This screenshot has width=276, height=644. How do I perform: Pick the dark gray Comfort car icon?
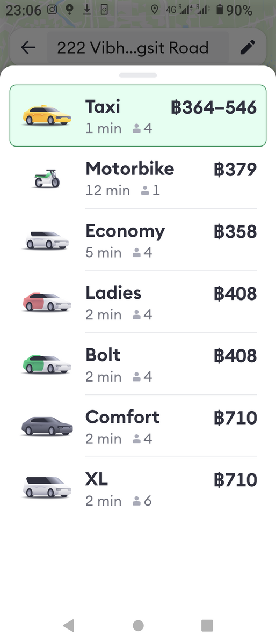click(47, 427)
